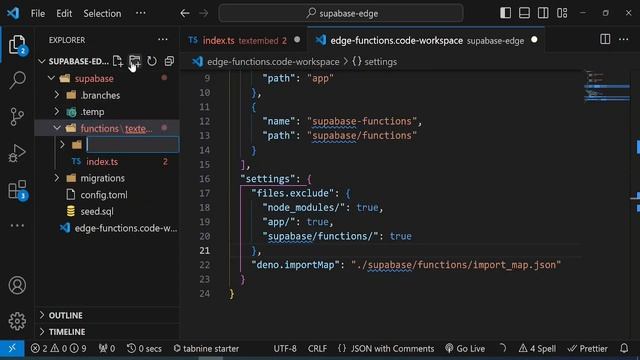The height and width of the screenshot is (360, 640).
Task: Click 4 Spell status bar item
Action: 537,349
